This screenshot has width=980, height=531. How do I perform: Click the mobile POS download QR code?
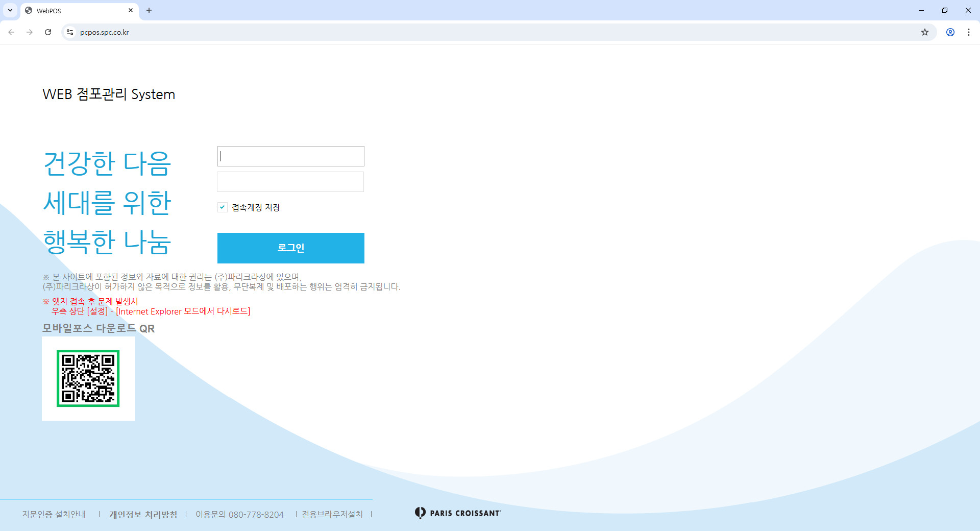[x=88, y=378]
